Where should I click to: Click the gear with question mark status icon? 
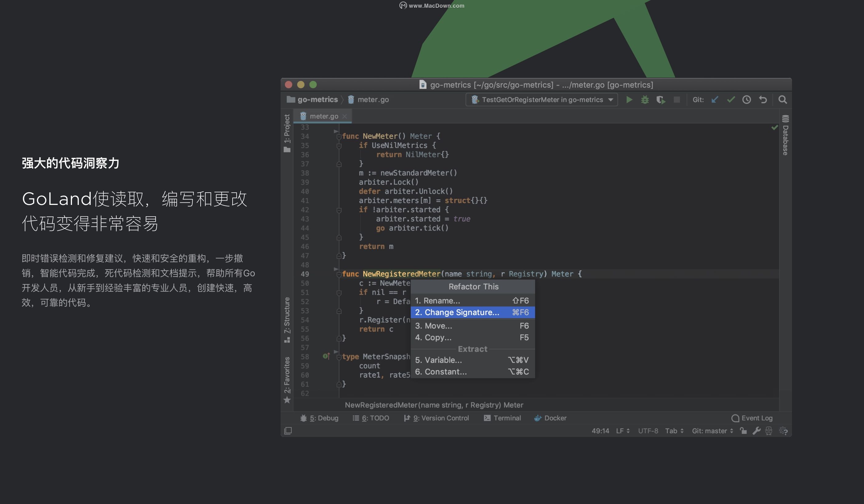point(784,431)
